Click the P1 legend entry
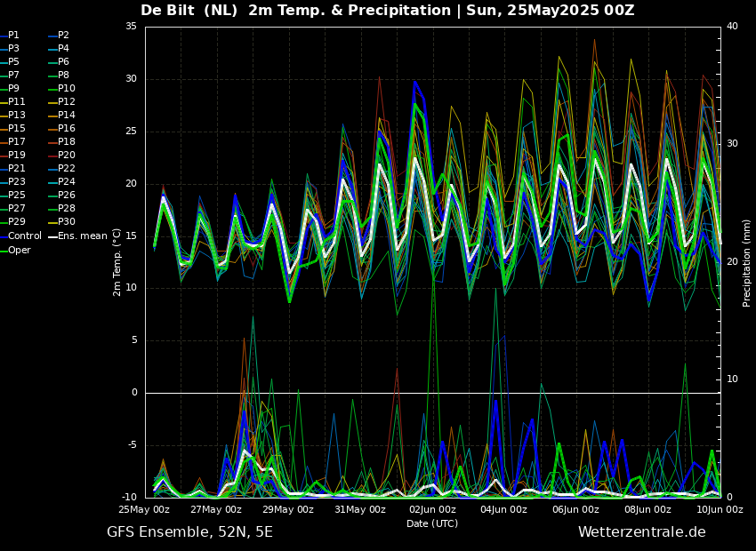756x551 pixels. coord(10,36)
